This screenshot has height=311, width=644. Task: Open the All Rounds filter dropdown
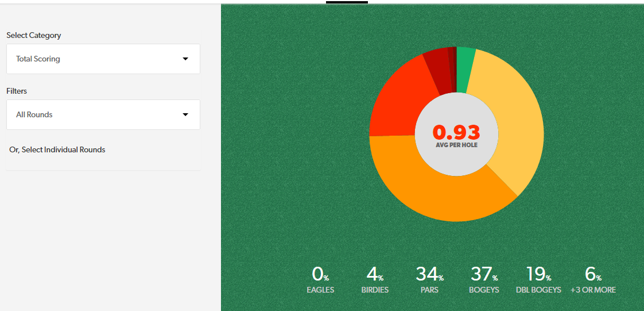click(x=103, y=114)
